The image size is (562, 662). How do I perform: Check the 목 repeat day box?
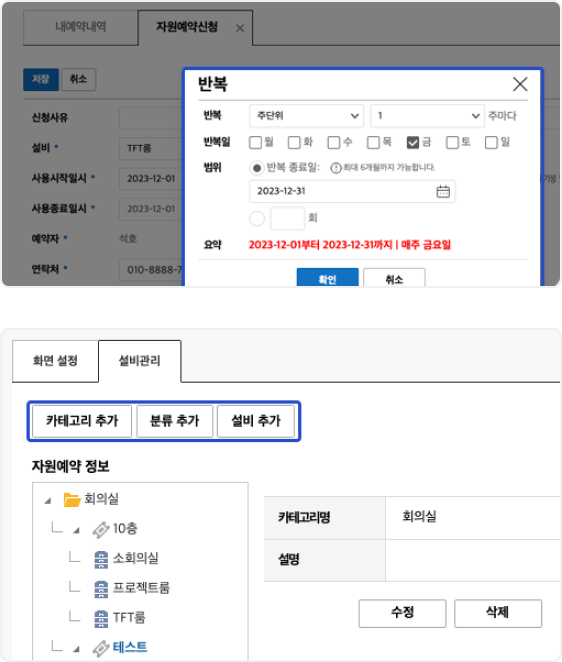click(373, 143)
